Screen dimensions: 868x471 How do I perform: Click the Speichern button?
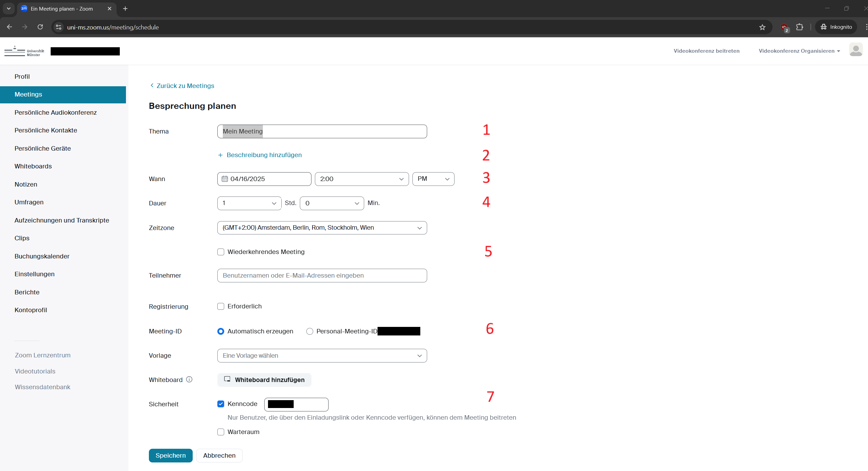coord(170,456)
